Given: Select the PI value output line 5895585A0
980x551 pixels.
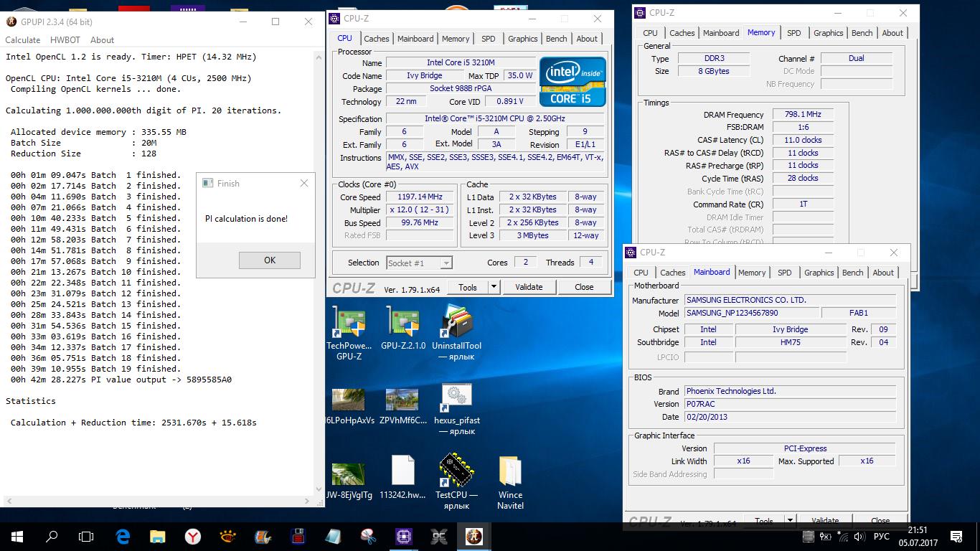Looking at the screenshot, I should click(121, 380).
